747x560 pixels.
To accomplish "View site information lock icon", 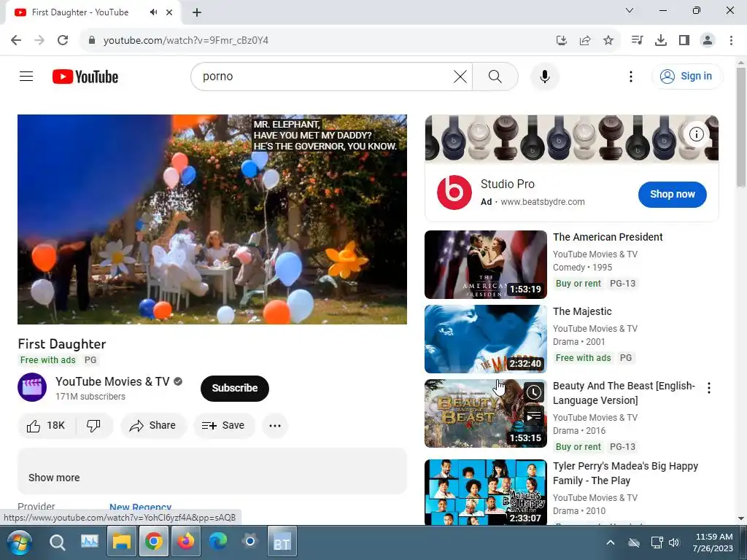I will coord(92,40).
